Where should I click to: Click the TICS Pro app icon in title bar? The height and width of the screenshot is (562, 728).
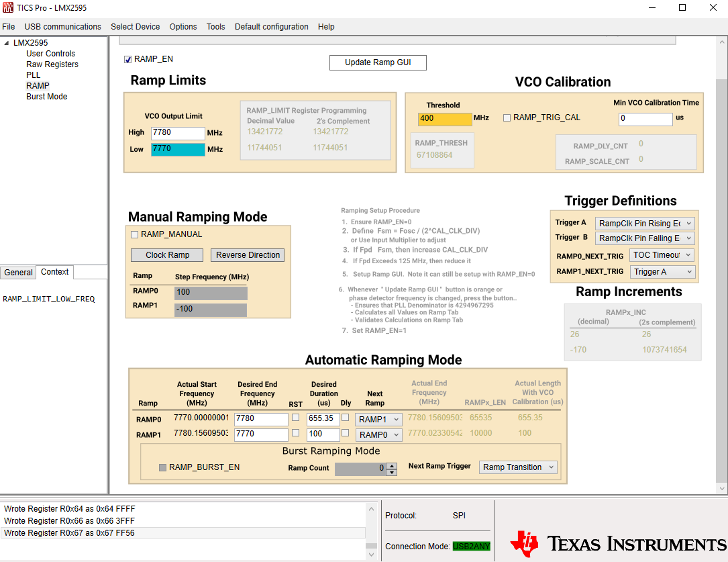pyautogui.click(x=8, y=7)
